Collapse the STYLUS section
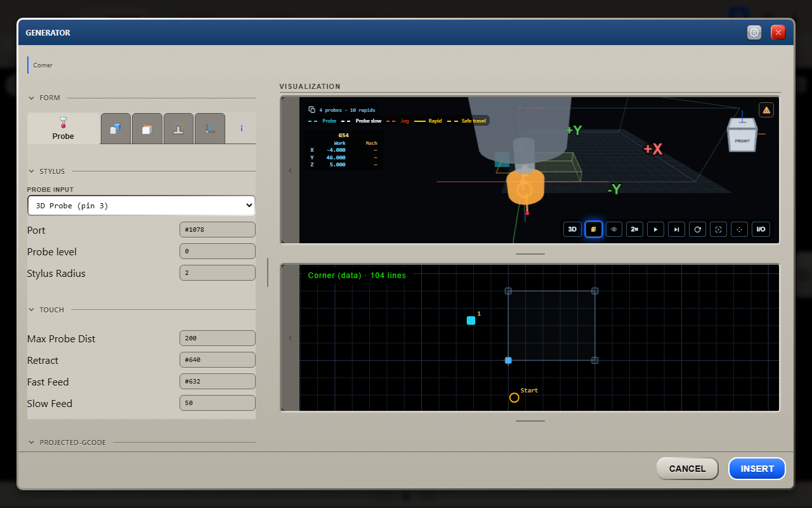This screenshot has width=812, height=508. pos(32,171)
